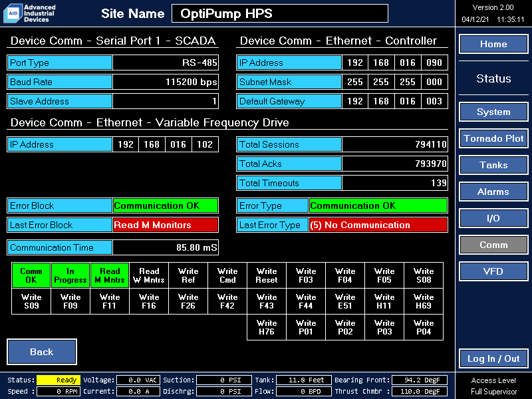Select the Baud Rate value 115200 bps
Viewport: 532px width, 399px height.
[x=166, y=82]
